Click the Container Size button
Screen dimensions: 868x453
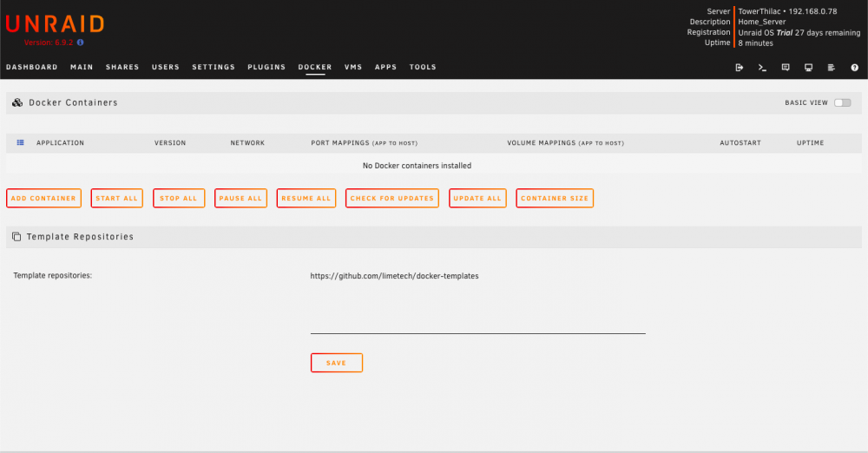coord(555,198)
